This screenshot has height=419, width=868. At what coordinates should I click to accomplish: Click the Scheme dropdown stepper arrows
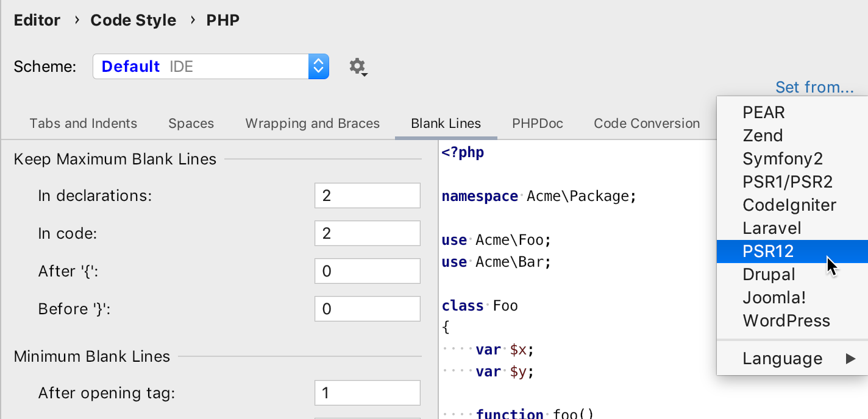[319, 66]
